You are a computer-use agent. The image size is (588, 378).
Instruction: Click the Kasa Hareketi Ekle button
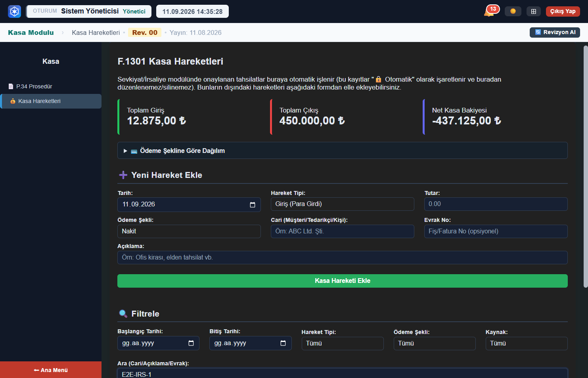[343, 281]
